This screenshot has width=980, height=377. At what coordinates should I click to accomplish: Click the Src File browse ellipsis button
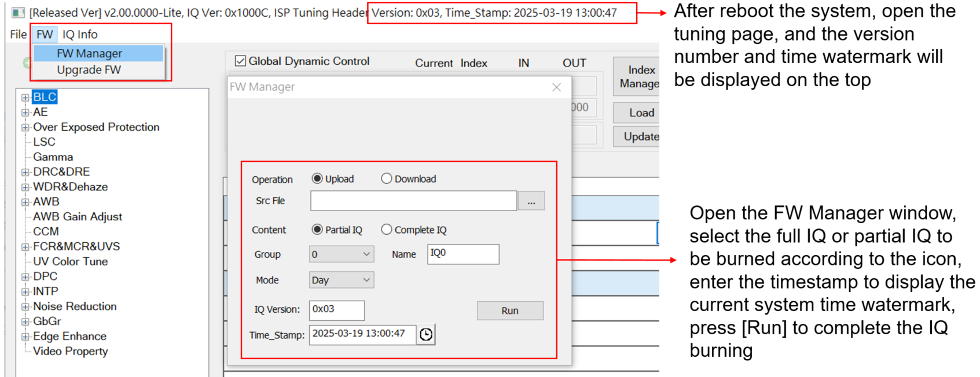coord(531,201)
